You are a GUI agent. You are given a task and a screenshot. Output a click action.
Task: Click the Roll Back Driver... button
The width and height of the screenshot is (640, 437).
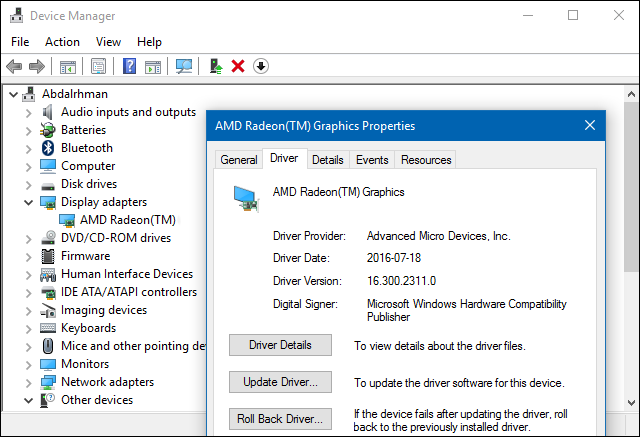pos(280,419)
